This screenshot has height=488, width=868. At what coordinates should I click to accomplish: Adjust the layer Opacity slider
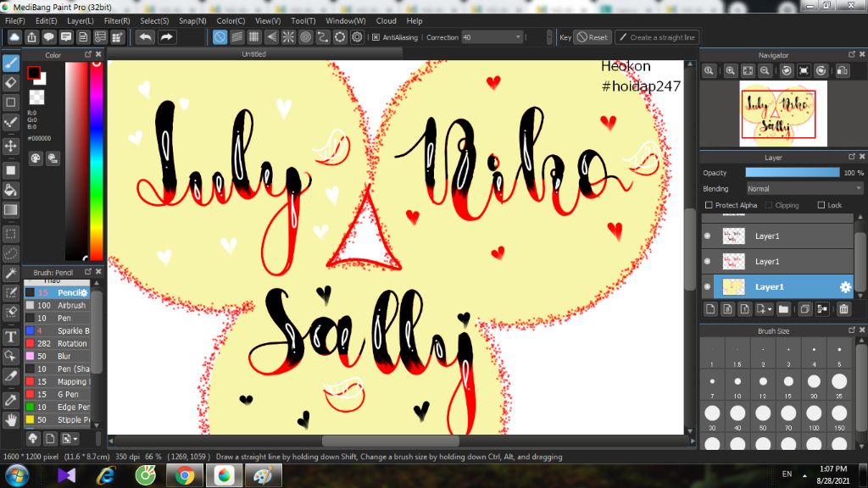[793, 173]
